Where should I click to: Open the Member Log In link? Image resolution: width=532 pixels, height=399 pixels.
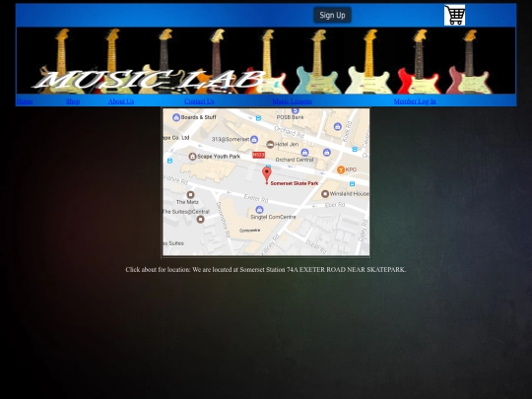(415, 101)
